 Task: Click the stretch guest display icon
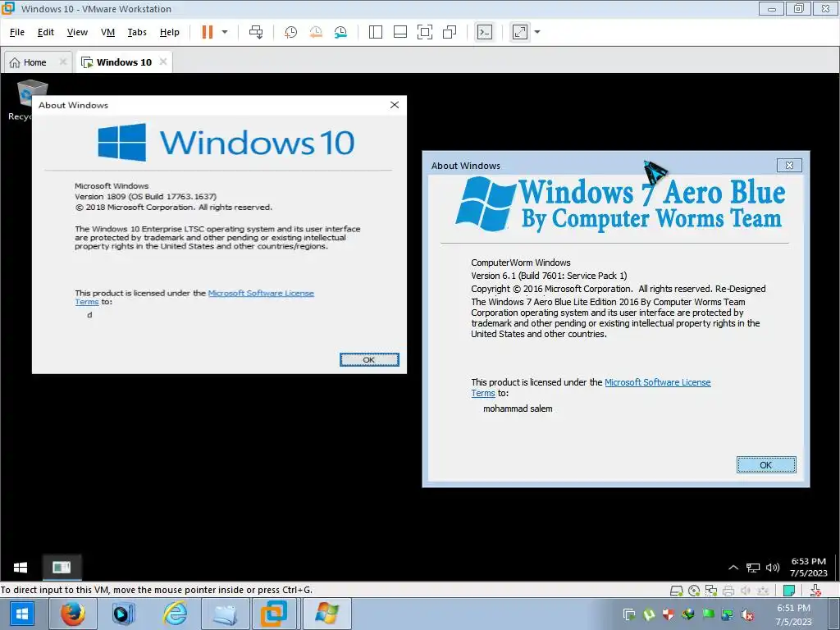click(519, 32)
